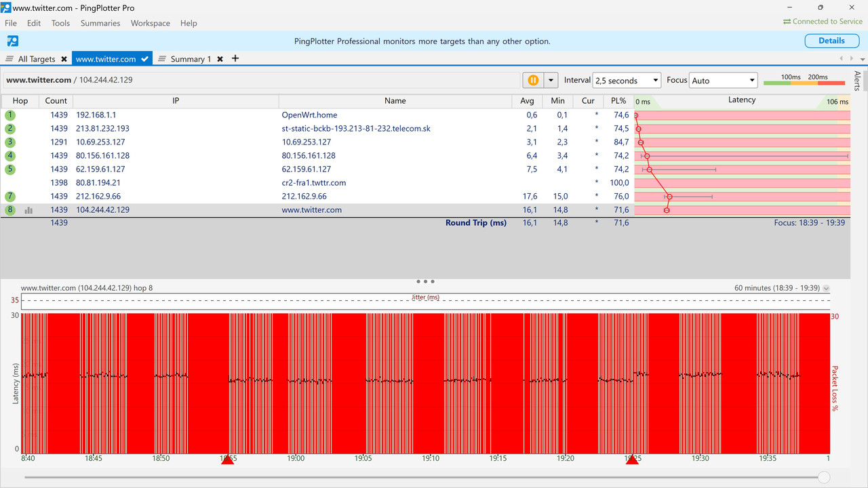Sort by the Count column header
868x488 pixels.
coord(56,101)
